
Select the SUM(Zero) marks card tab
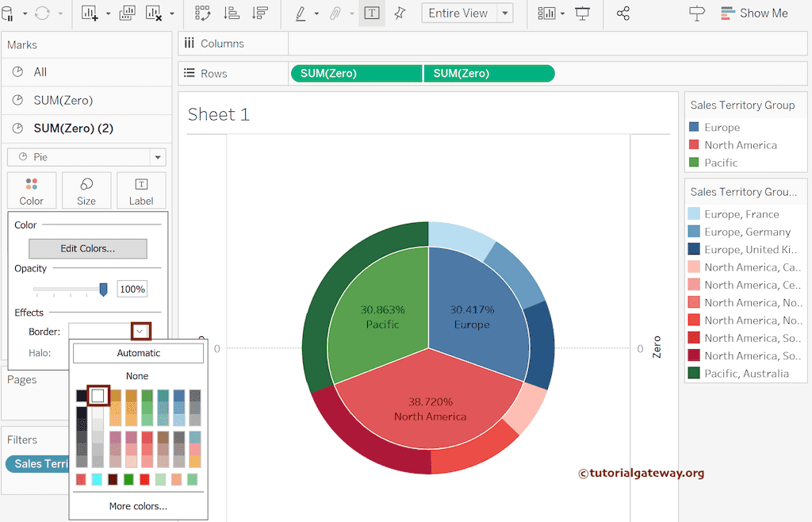pos(63,100)
